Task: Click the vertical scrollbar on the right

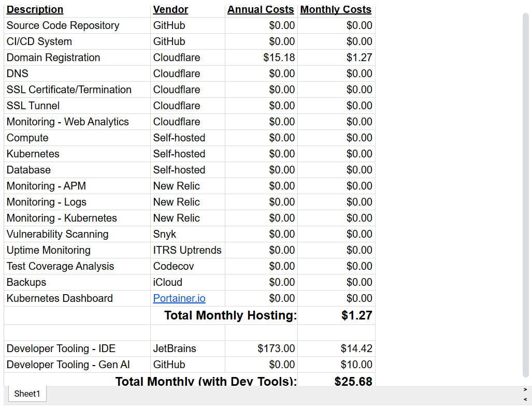Action: coord(526,195)
